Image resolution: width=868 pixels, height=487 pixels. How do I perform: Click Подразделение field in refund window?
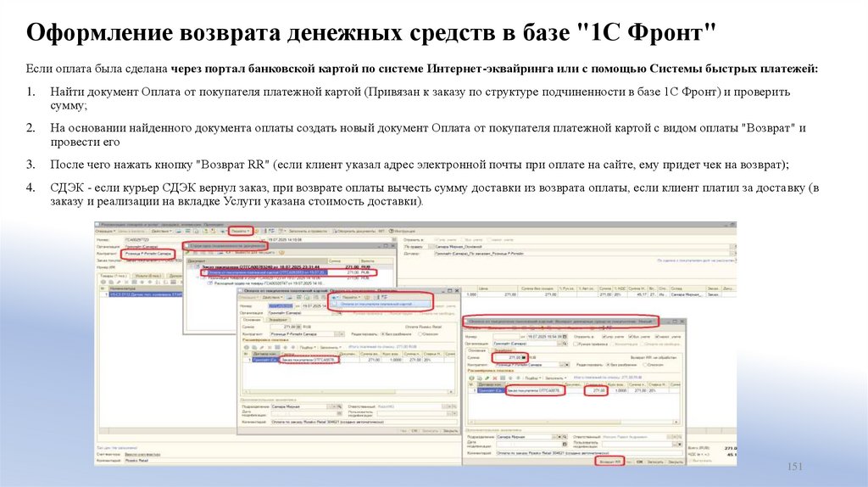(x=524, y=437)
